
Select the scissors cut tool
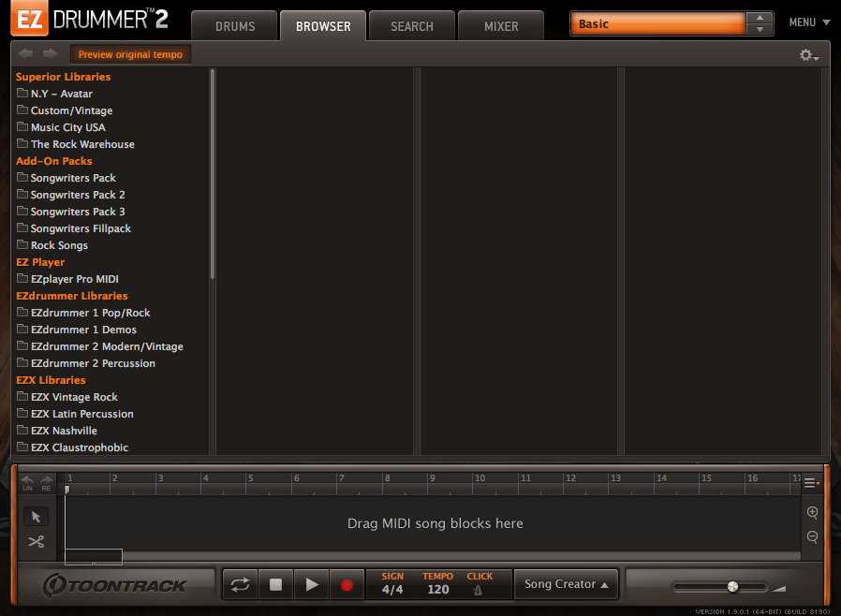point(36,541)
